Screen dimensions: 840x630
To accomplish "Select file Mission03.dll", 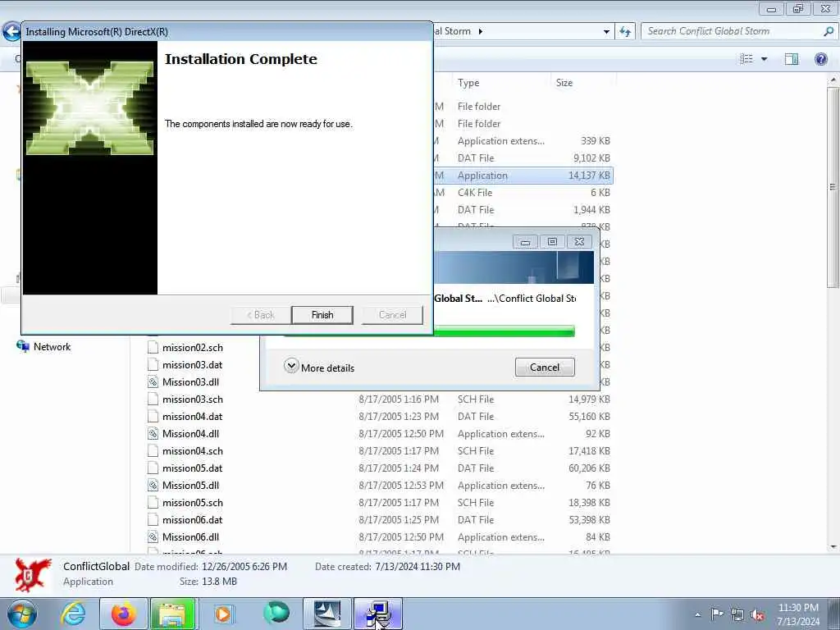I will [190, 382].
